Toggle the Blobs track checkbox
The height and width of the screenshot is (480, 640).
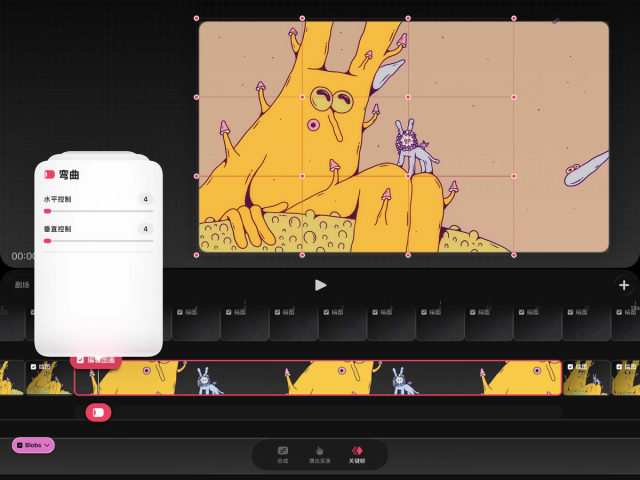(20, 445)
